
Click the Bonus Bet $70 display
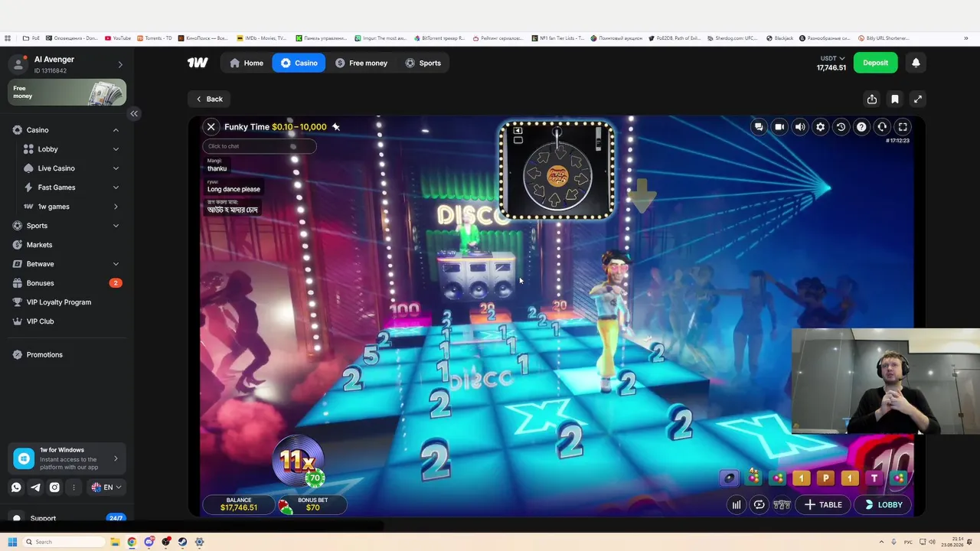coord(312,504)
